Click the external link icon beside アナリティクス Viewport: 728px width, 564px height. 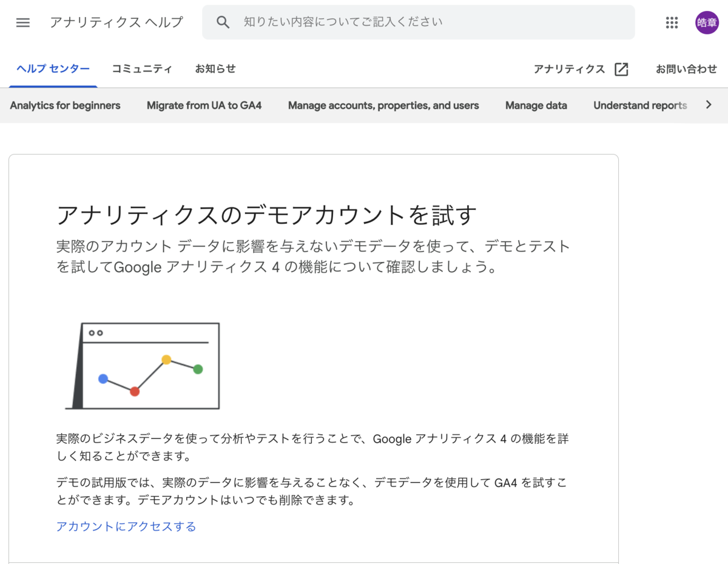click(x=621, y=69)
